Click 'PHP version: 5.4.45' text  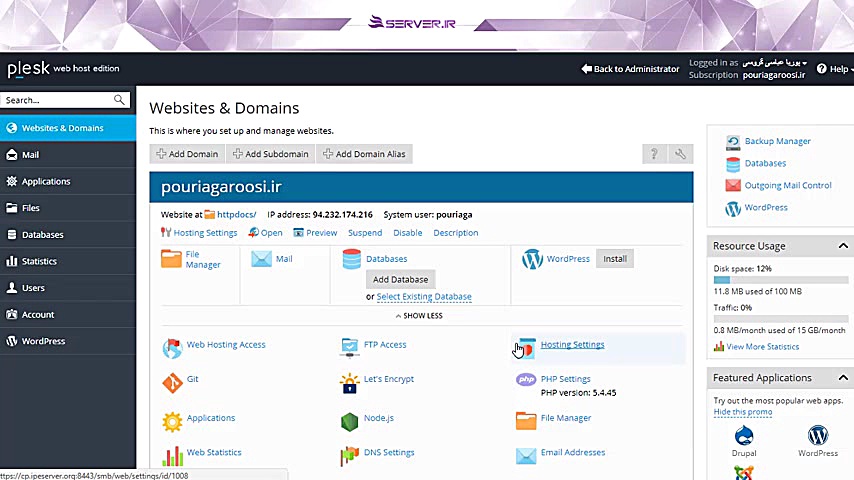[578, 393]
